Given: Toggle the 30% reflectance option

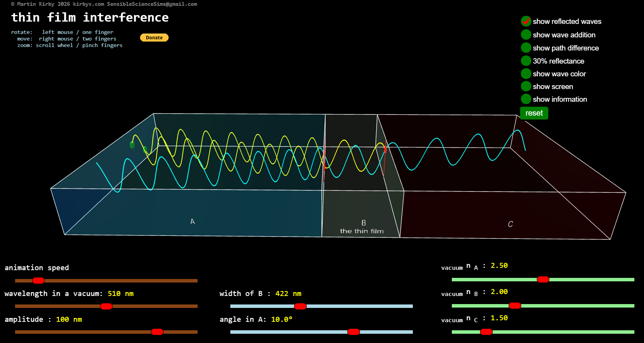Looking at the screenshot, I should click(526, 61).
